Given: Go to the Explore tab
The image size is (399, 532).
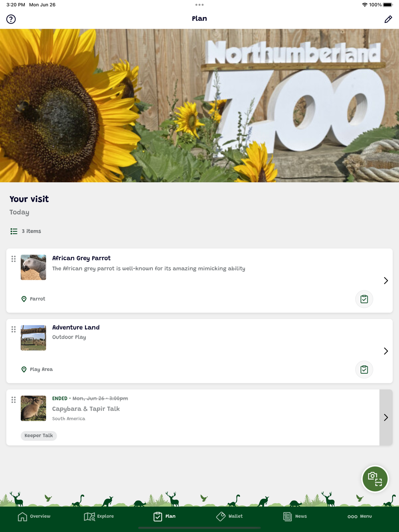Looking at the screenshot, I should pyautogui.click(x=99, y=516).
